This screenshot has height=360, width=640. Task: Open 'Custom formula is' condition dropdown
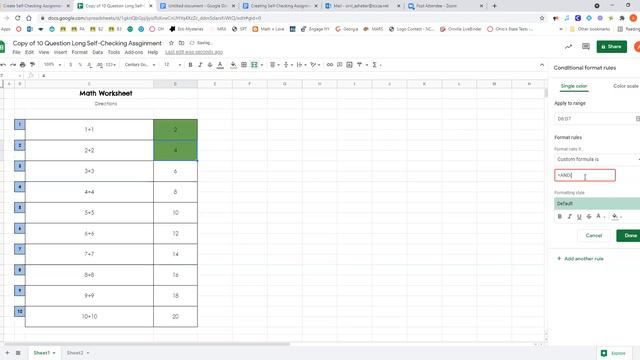597,159
